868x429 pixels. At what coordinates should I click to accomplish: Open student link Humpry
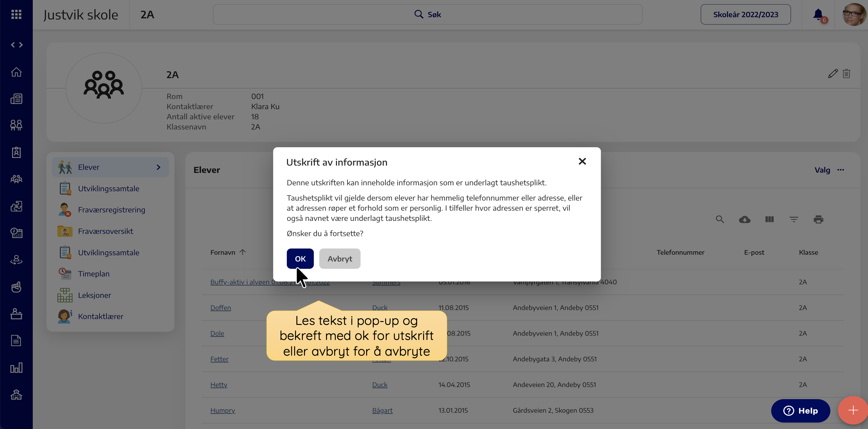(222, 410)
